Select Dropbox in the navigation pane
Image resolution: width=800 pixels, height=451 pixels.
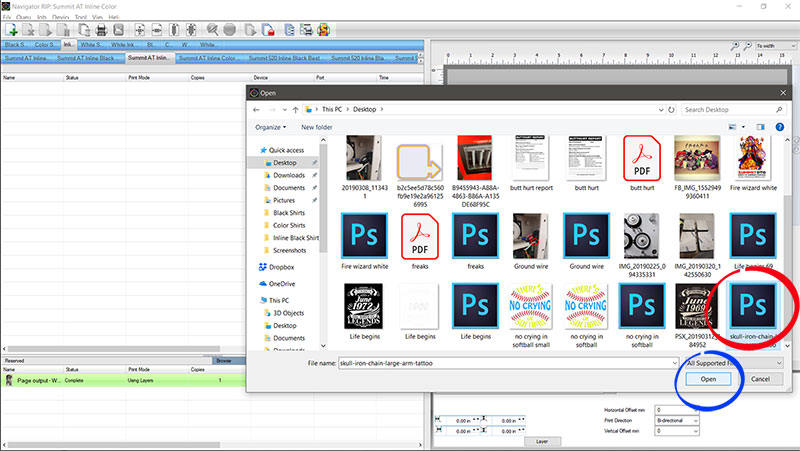click(x=281, y=267)
